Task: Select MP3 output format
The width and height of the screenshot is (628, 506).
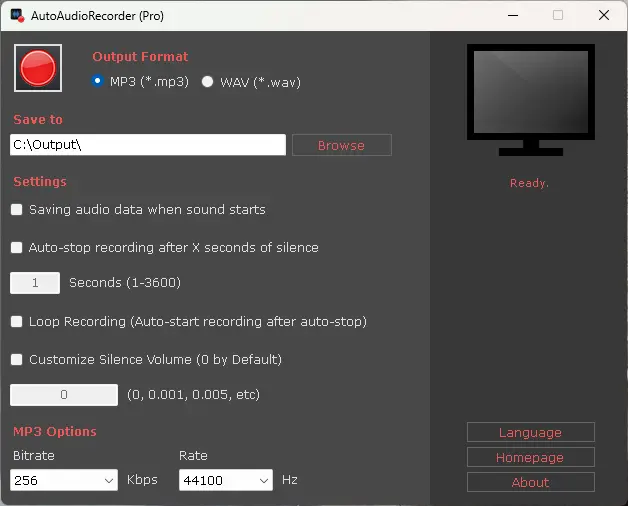Action: (97, 82)
